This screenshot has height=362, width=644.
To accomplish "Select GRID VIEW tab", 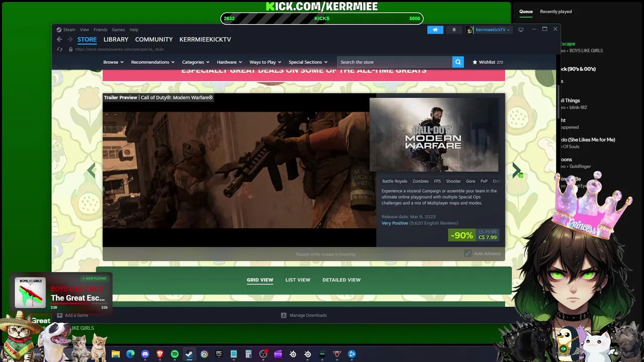I will coord(260,280).
